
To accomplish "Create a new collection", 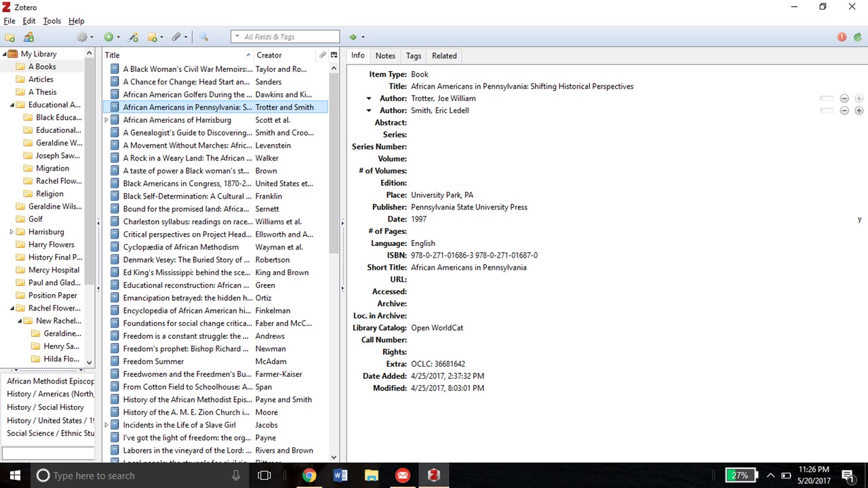I will tap(9, 37).
